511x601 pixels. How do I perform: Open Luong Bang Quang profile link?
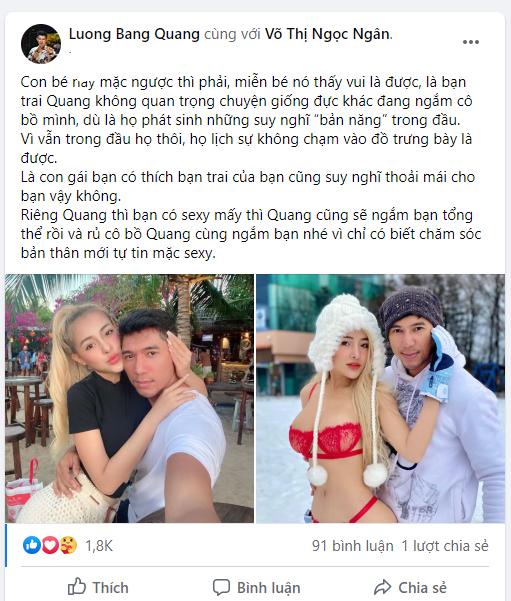(x=134, y=34)
